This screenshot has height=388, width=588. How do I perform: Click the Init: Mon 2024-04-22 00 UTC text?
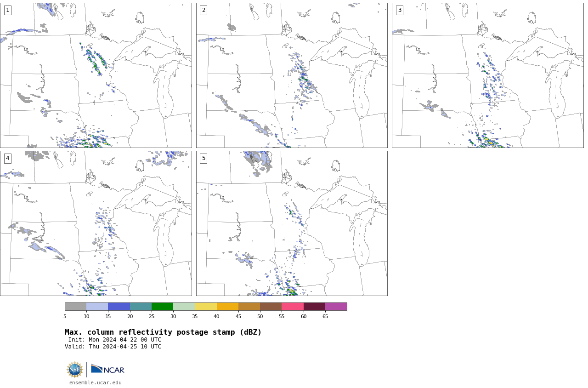[115, 340]
